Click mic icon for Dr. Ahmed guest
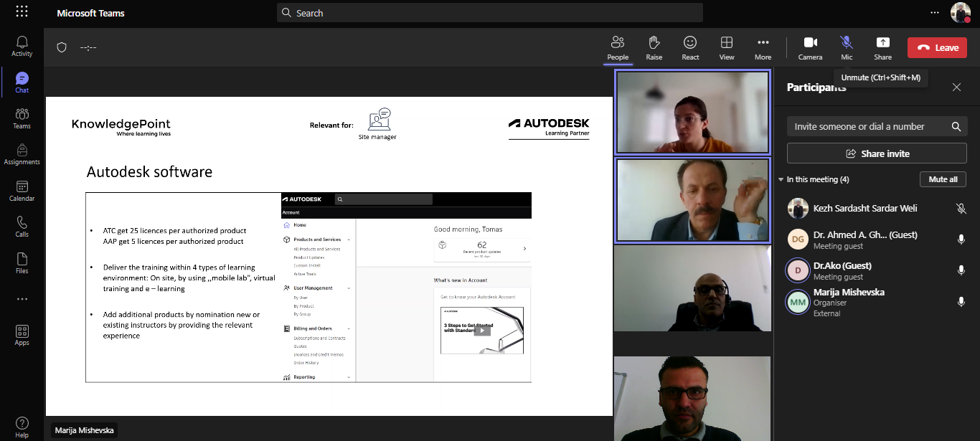The image size is (980, 441). point(961,240)
